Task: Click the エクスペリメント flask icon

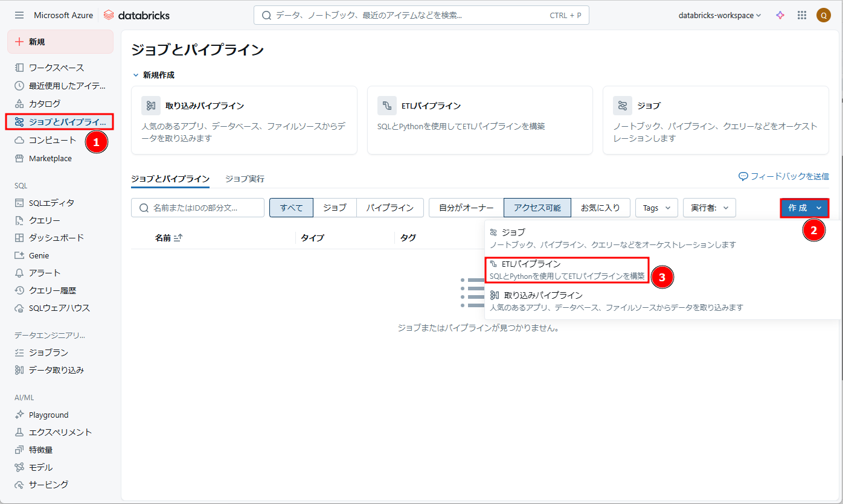Action: point(19,432)
